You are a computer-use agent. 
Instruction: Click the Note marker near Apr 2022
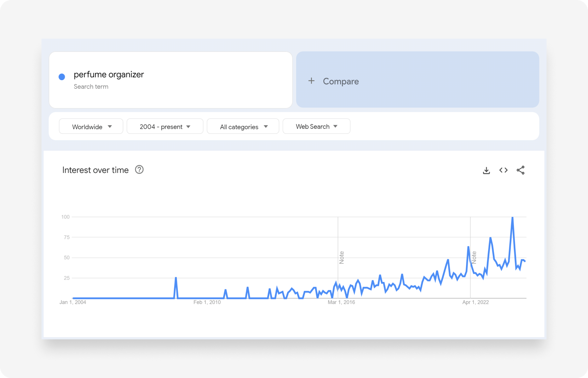pyautogui.click(x=474, y=257)
